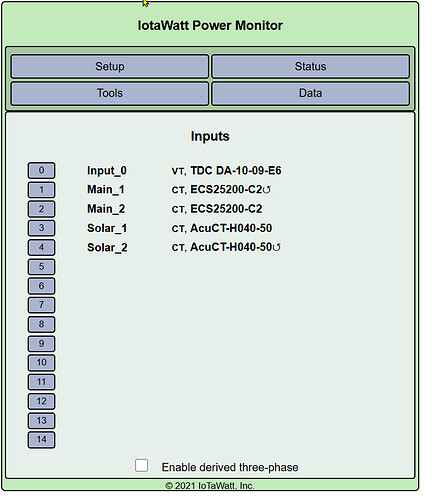The image size is (432, 500).
Task: Click the Input_0 name
Action: 107,171
